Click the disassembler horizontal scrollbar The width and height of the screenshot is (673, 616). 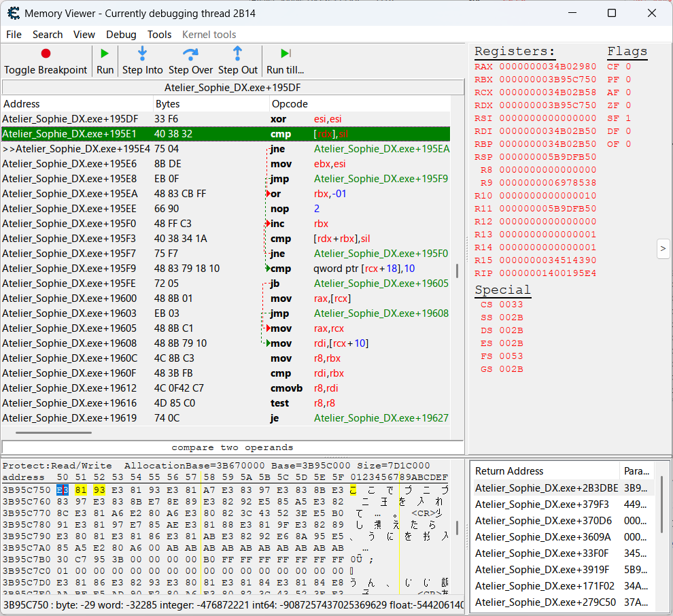tap(54, 432)
